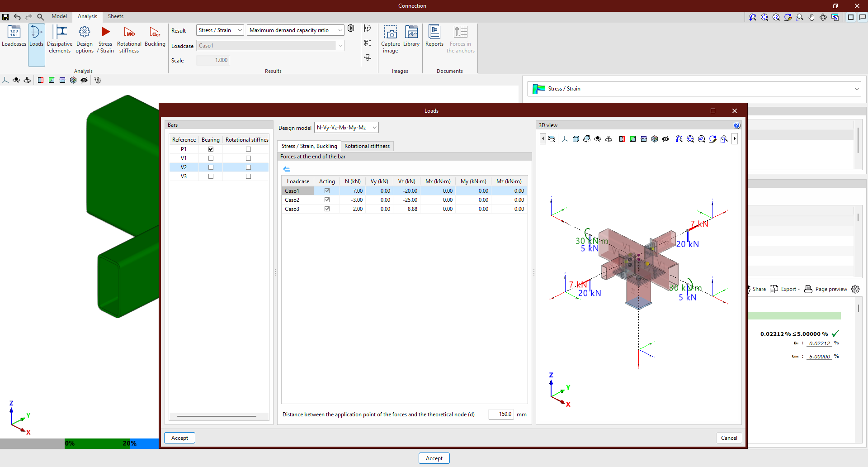Click Accept in the Loads dialog
868x467 pixels.
[179, 438]
